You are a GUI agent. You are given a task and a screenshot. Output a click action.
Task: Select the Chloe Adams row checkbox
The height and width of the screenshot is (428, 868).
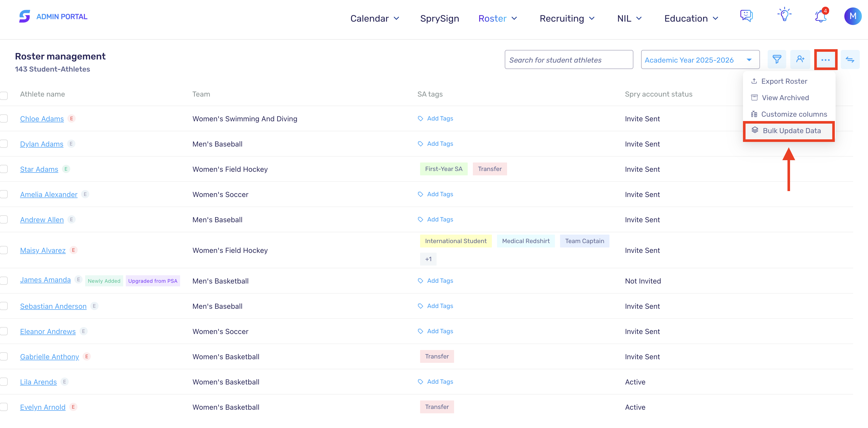point(4,119)
